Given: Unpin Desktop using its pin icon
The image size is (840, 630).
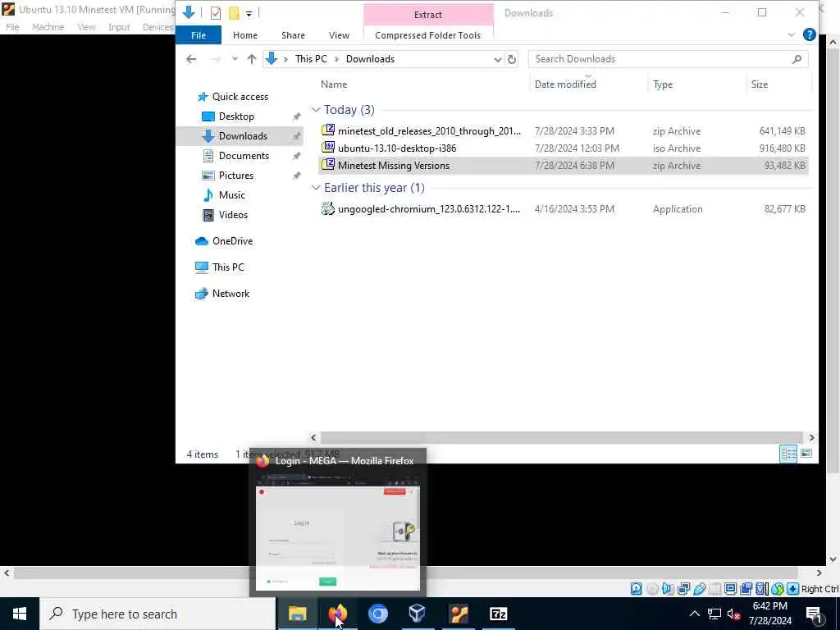Looking at the screenshot, I should [296, 116].
